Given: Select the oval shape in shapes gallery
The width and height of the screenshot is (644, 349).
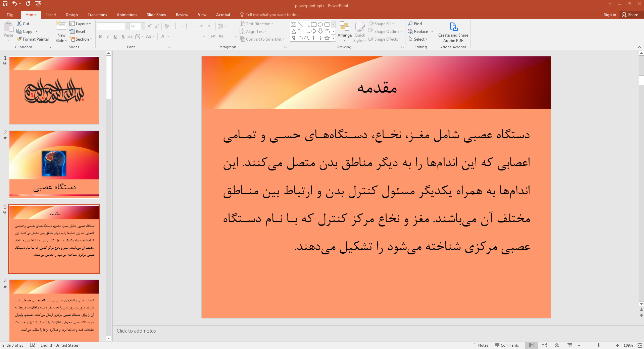Looking at the screenshot, I should [320, 24].
